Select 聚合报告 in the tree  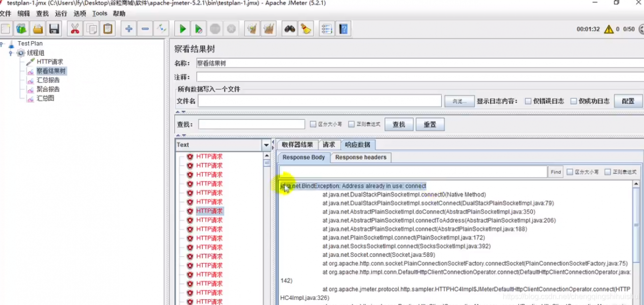(x=48, y=89)
